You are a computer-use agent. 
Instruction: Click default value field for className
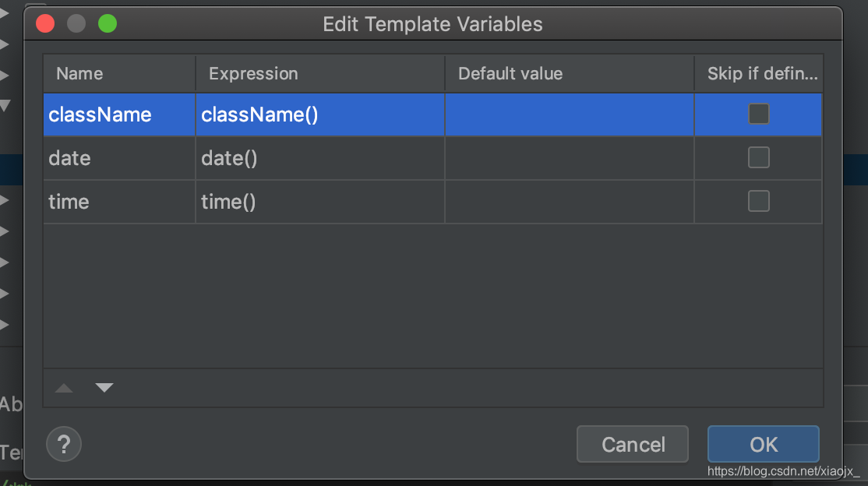[x=569, y=114]
